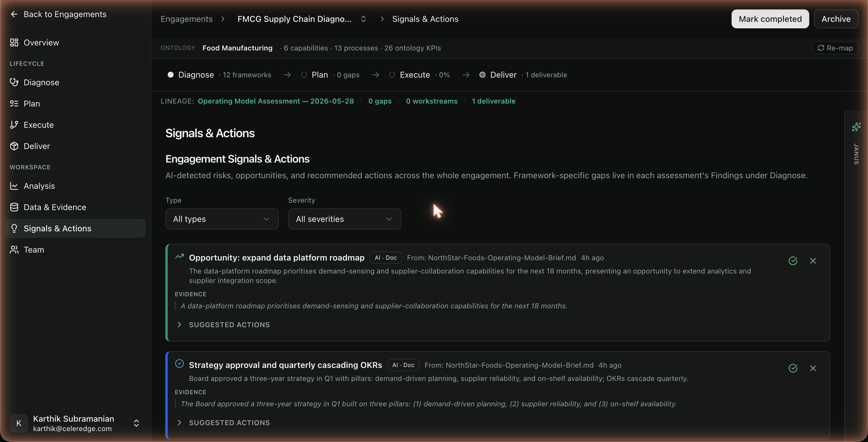Click the Team people icon
Image resolution: width=868 pixels, height=442 pixels.
[x=14, y=249]
